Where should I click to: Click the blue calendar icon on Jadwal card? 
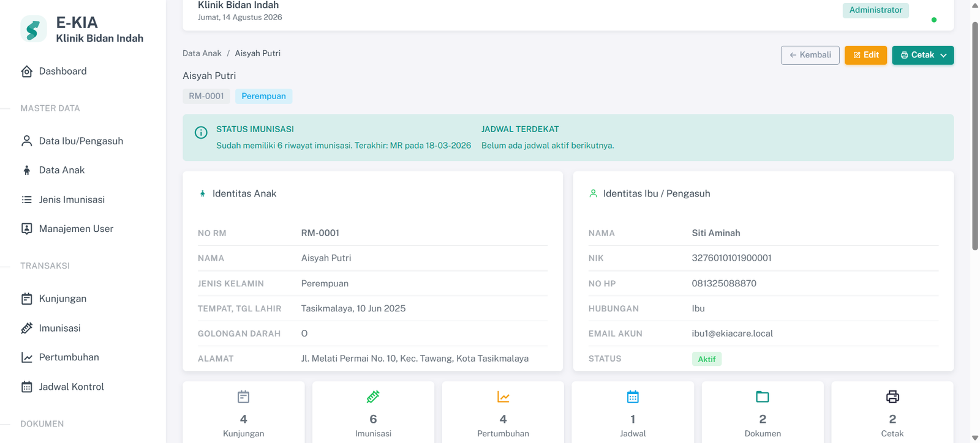pos(633,397)
